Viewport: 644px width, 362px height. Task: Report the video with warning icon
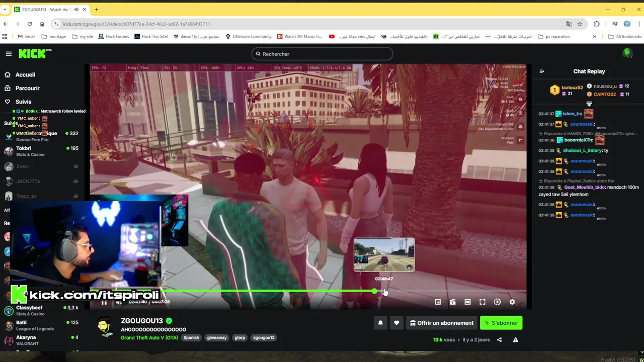pos(516,340)
